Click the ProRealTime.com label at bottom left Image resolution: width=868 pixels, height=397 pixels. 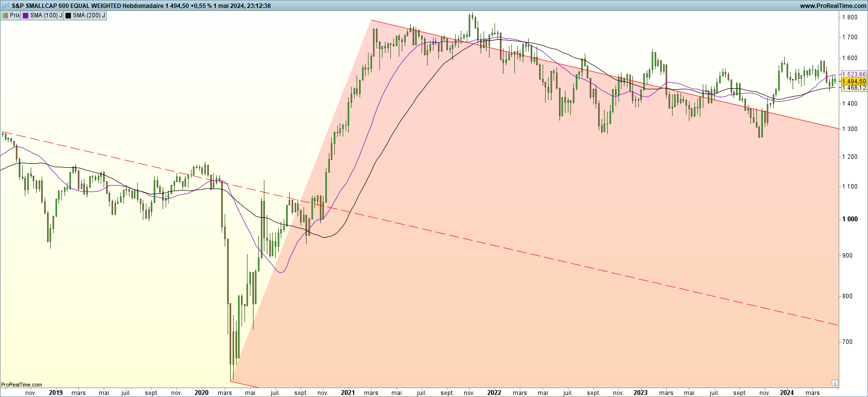pyautogui.click(x=21, y=385)
